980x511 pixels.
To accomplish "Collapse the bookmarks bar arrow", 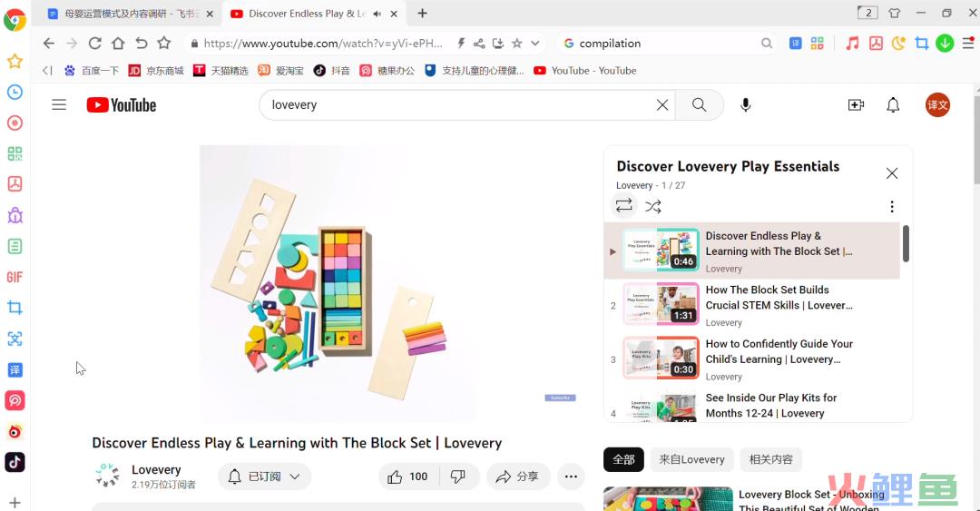I will click(x=47, y=71).
